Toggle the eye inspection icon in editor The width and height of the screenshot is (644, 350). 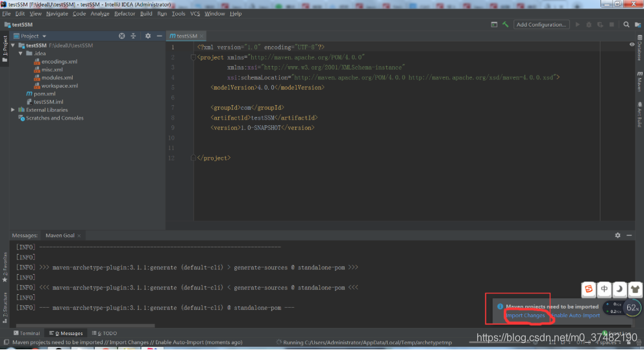coord(632,44)
